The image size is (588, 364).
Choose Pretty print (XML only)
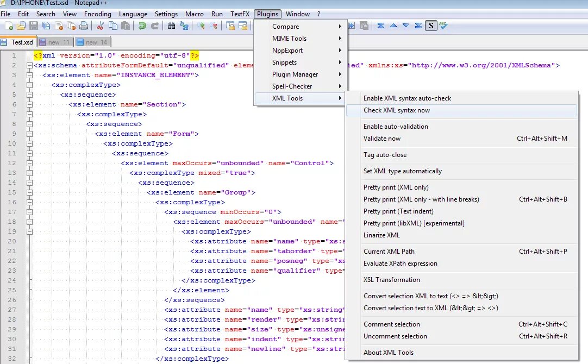[x=461, y=187]
